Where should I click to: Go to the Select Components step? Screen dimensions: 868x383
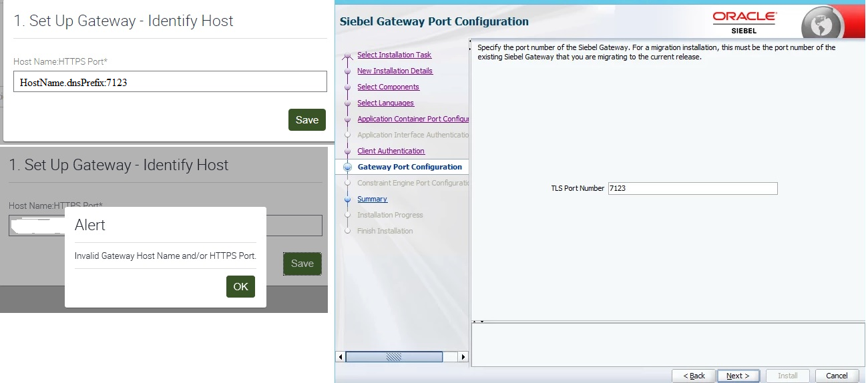click(388, 87)
